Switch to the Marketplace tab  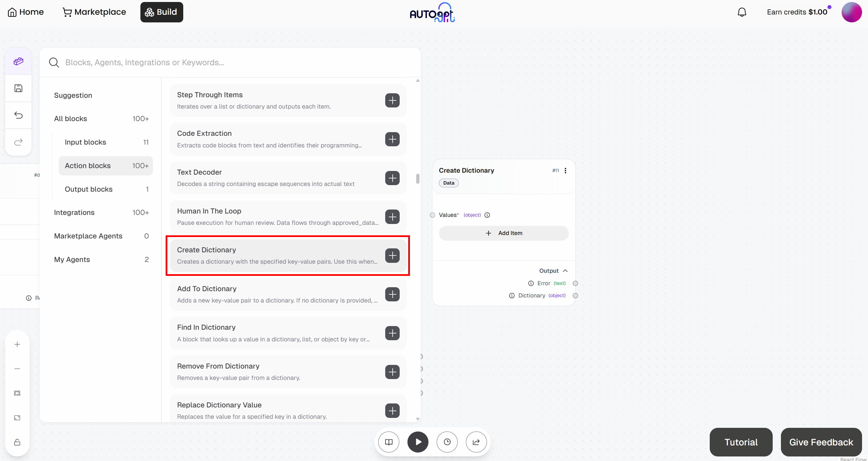pos(94,12)
